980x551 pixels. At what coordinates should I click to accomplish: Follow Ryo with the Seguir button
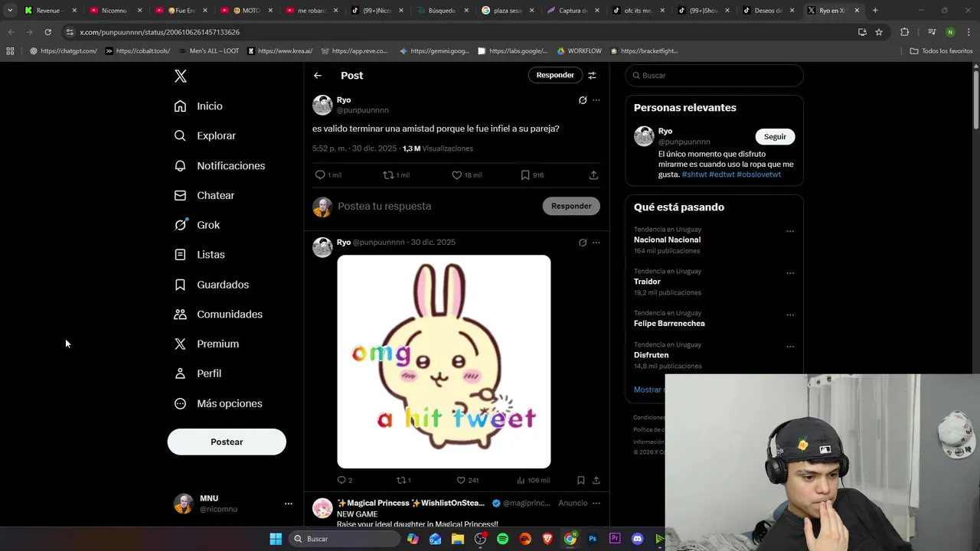pos(775,136)
